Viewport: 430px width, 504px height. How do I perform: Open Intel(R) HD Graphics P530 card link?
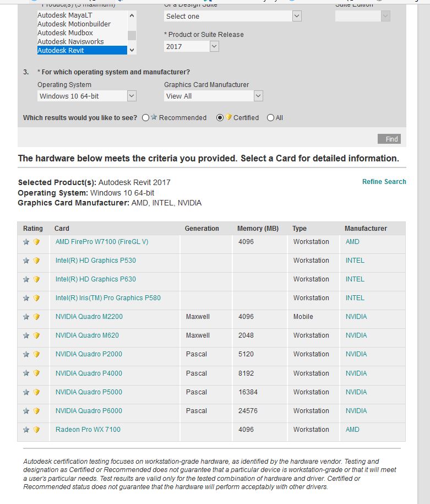click(x=95, y=261)
